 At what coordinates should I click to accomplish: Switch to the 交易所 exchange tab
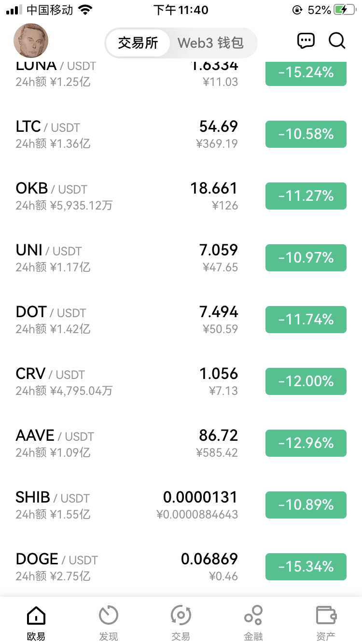pos(138,43)
